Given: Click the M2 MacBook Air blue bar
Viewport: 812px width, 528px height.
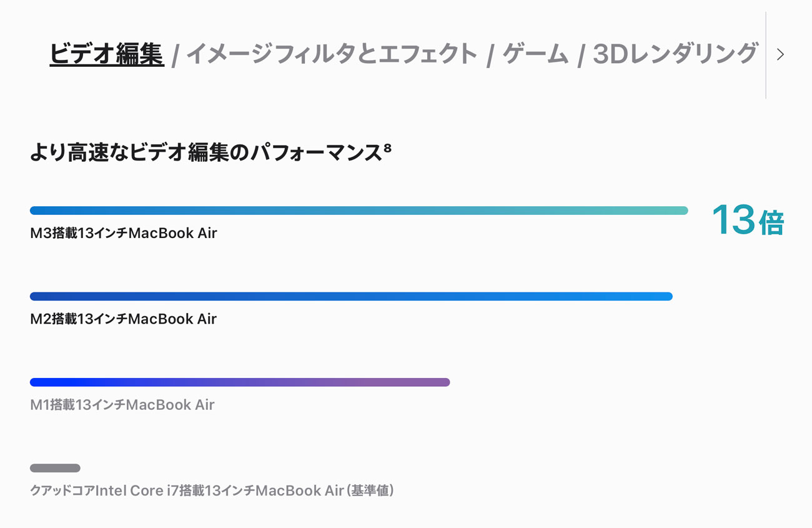Looking at the screenshot, I should click(351, 296).
